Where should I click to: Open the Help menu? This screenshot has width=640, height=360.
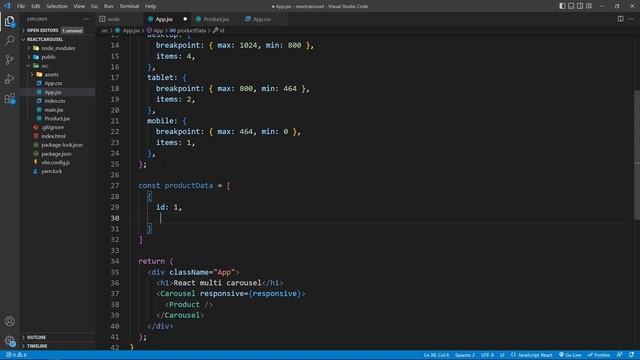coord(150,6)
